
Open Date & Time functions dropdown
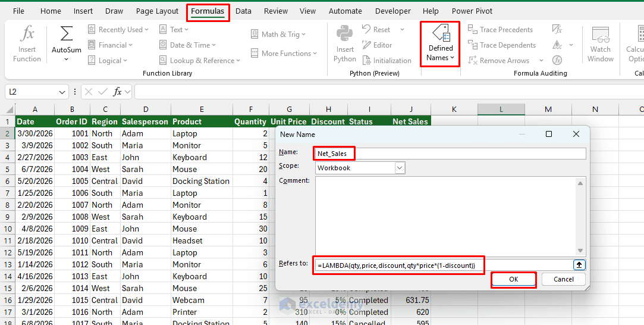point(187,45)
